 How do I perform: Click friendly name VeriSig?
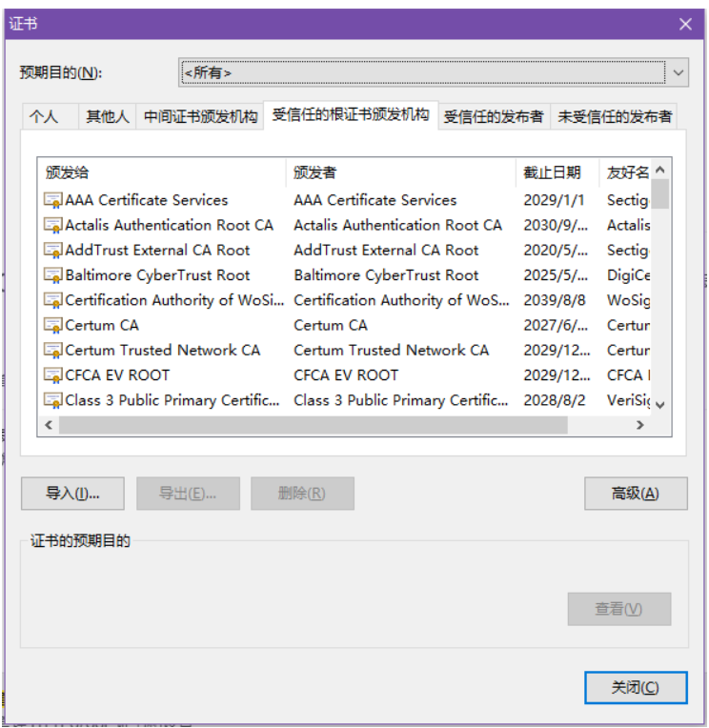[629, 400]
